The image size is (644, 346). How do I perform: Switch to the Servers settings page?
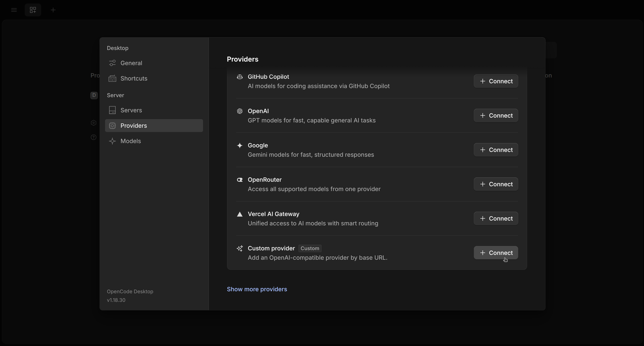coord(154,110)
